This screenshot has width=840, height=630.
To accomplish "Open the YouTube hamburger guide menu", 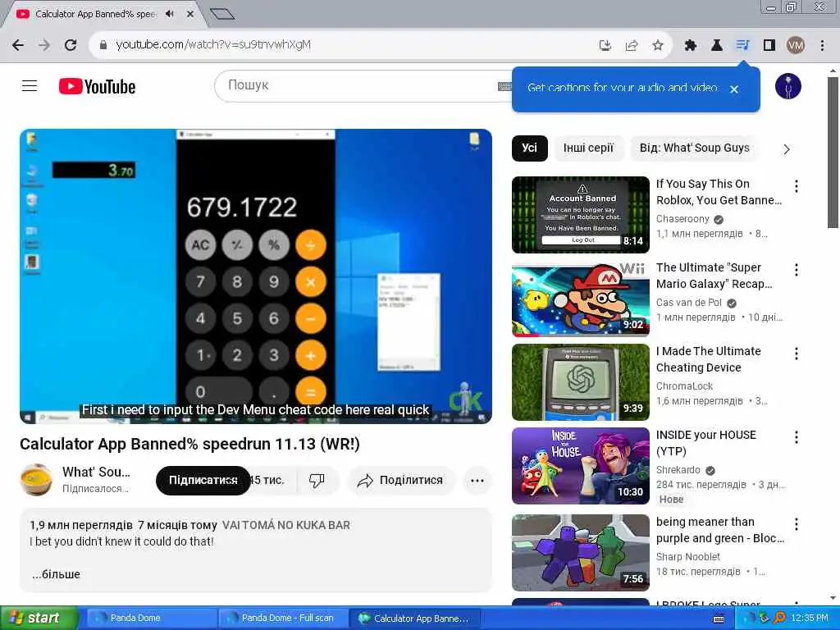I will [30, 85].
